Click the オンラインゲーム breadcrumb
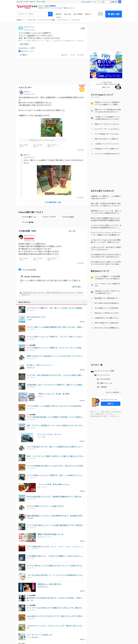The image size is (138, 644). click(x=63, y=20)
